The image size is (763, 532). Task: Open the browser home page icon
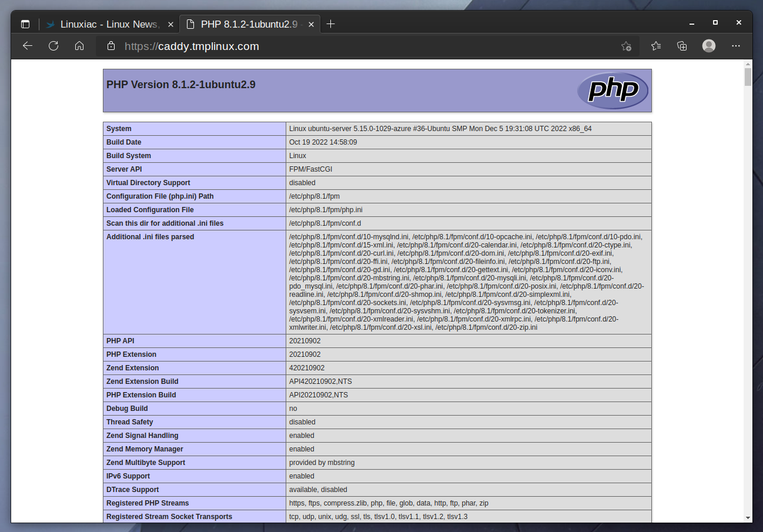click(x=79, y=46)
